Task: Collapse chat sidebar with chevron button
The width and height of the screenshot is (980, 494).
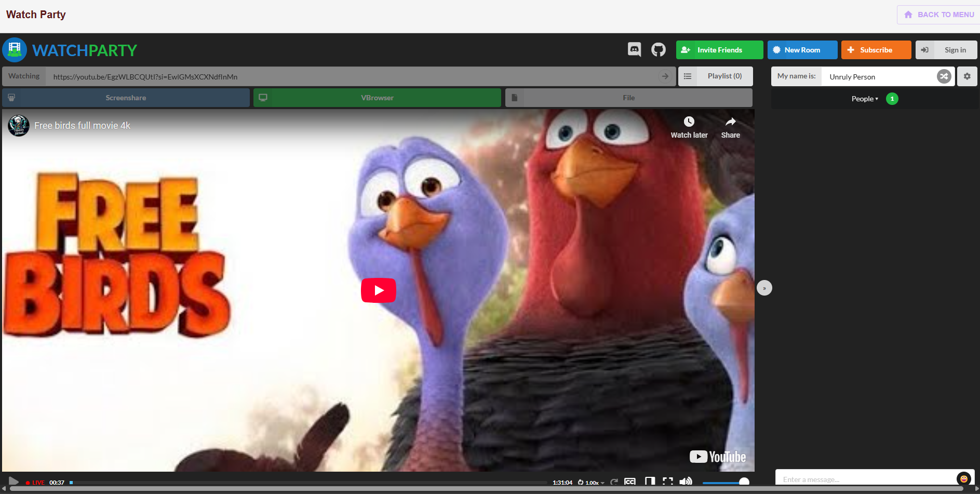Action: (764, 288)
